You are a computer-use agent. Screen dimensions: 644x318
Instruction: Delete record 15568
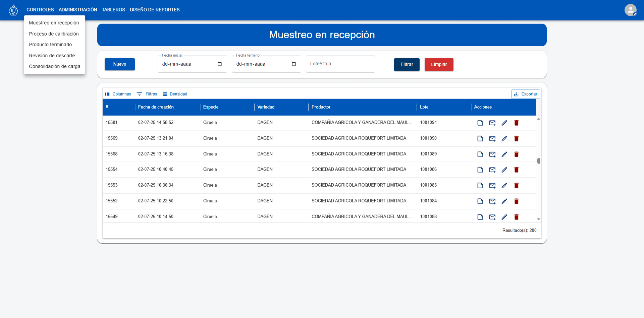coord(516,154)
